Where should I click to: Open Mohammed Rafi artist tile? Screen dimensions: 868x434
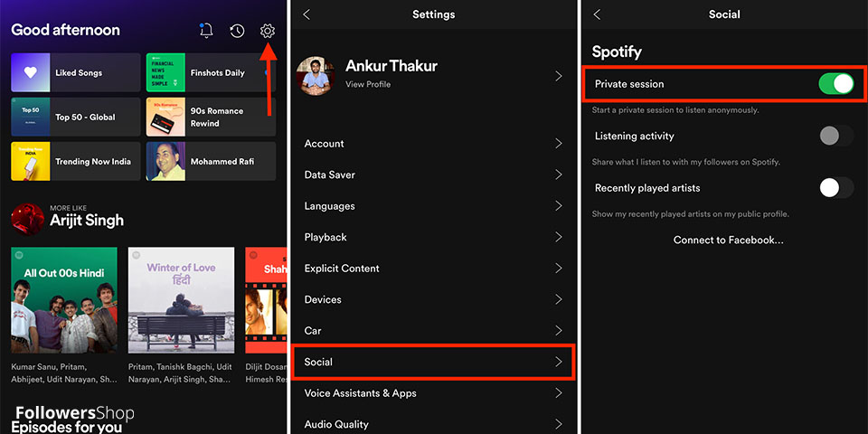coord(211,161)
